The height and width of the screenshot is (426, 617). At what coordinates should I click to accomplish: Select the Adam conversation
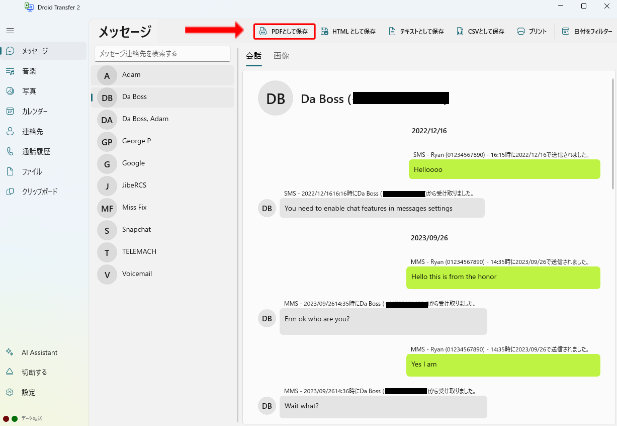(x=162, y=75)
